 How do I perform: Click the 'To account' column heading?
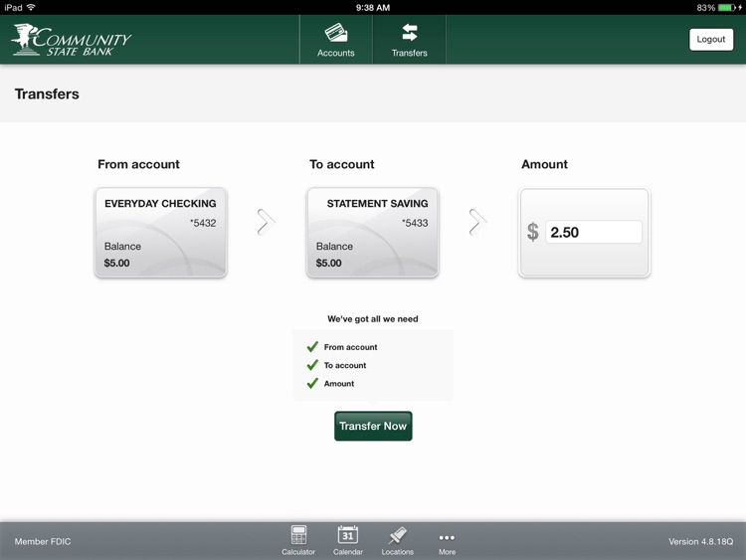click(341, 164)
